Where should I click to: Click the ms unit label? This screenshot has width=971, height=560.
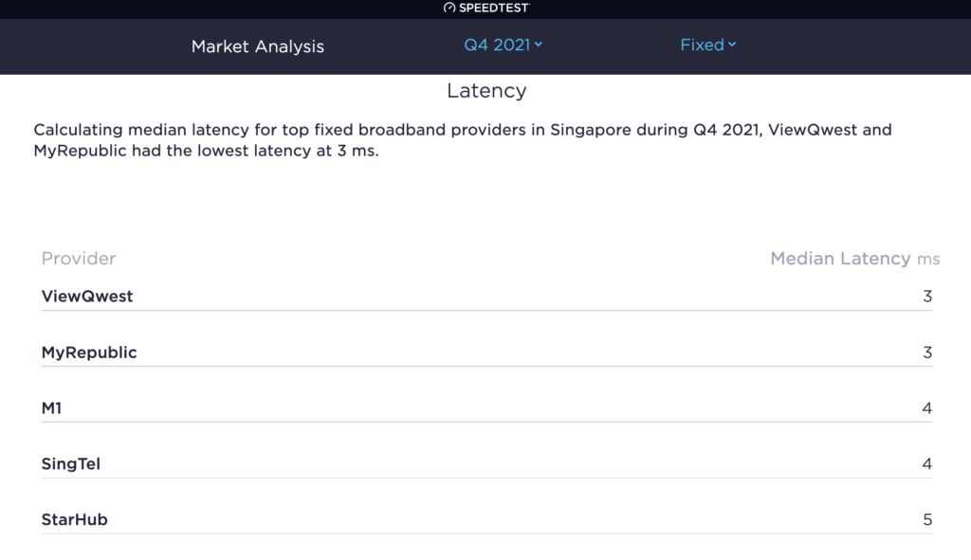[x=928, y=260]
